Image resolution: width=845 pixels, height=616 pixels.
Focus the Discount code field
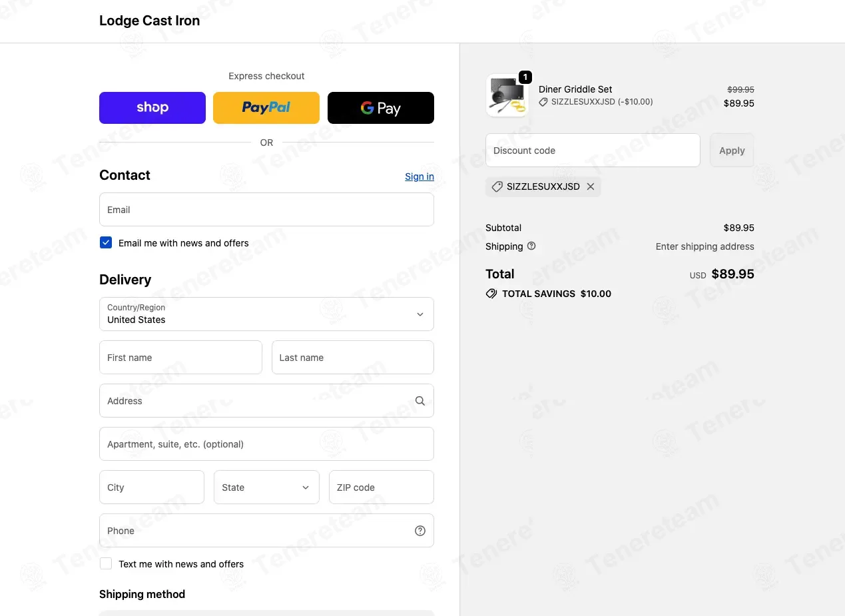click(593, 151)
